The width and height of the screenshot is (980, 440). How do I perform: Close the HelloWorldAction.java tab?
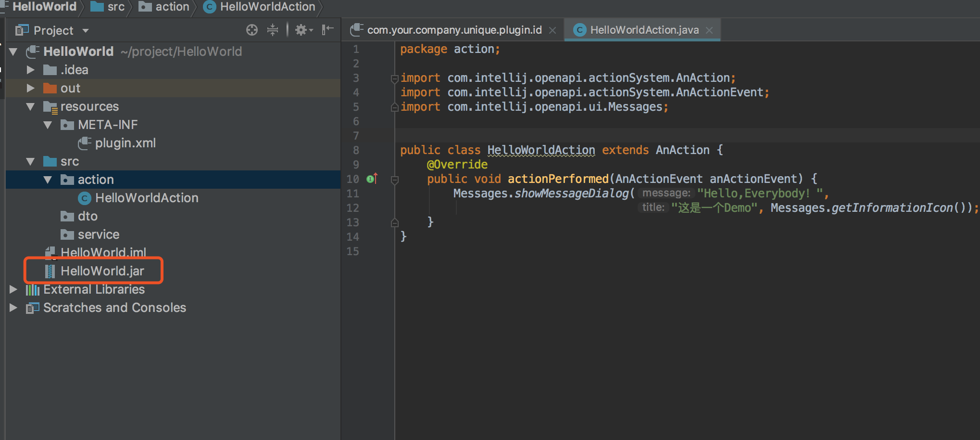coord(709,30)
